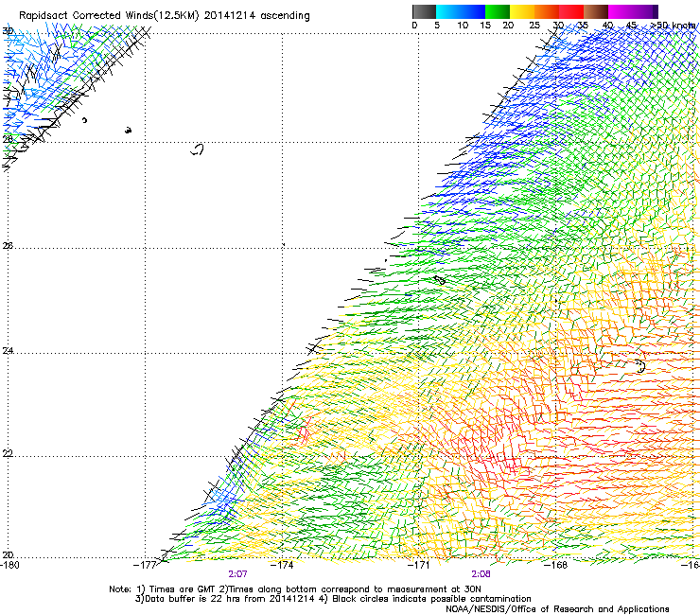This screenshot has width=700, height=615.
Task: Click the '25' label under the color scale
Action: point(534,26)
